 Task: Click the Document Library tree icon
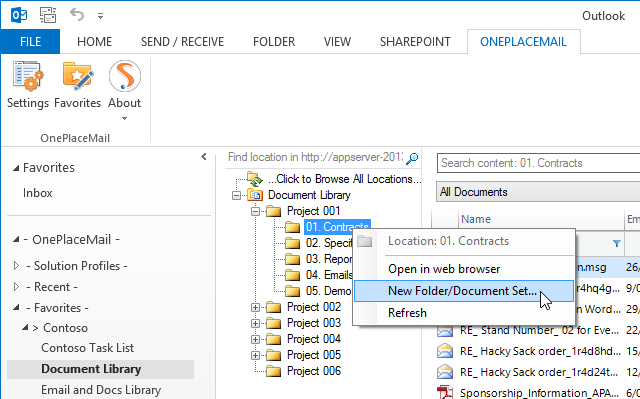pos(255,195)
